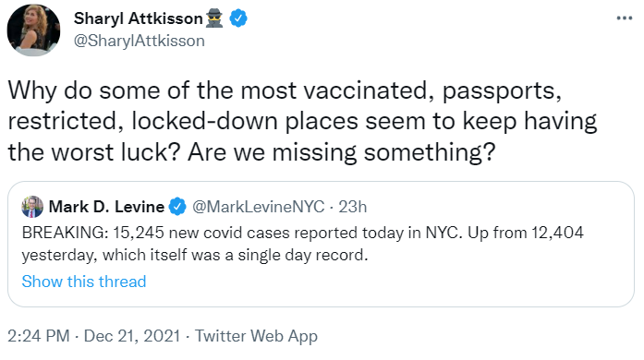644x360 pixels.
Task: Open the @MarkLevineNYC handle
Action: (x=259, y=207)
